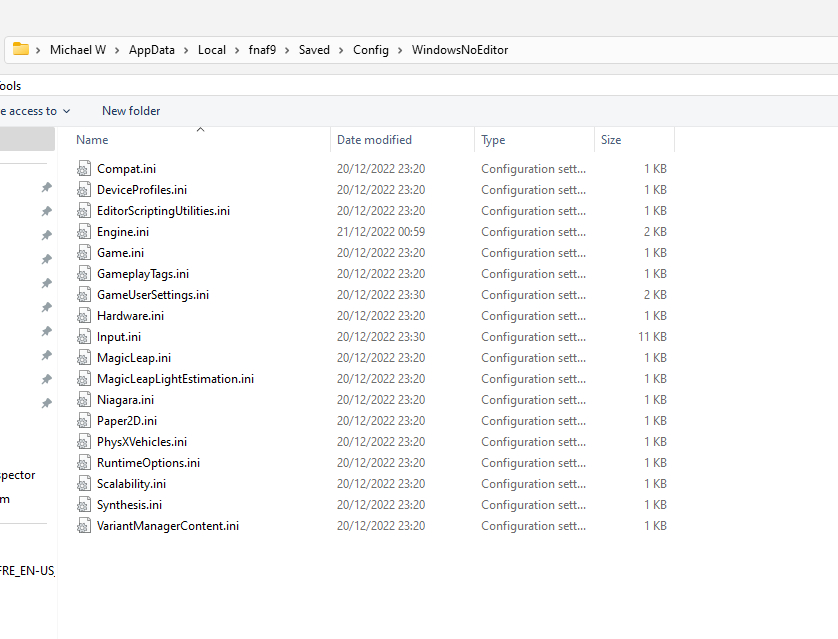
Task: Sort files by Name column header
Action: point(92,140)
